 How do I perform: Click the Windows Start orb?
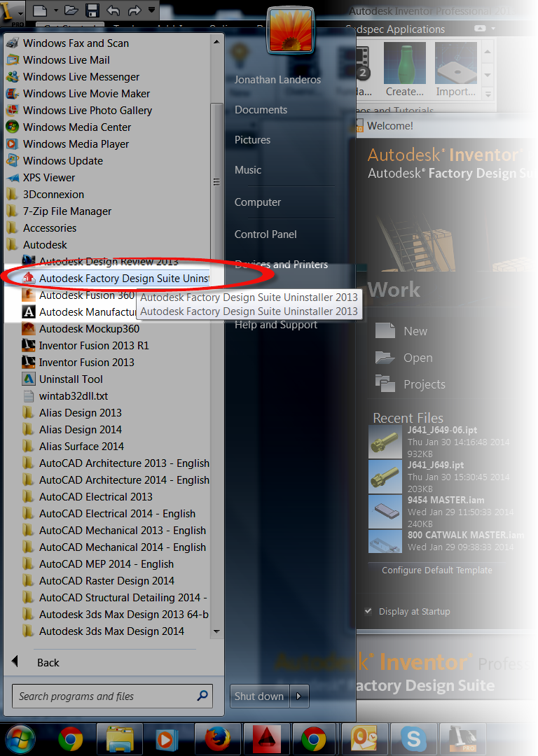click(20, 738)
